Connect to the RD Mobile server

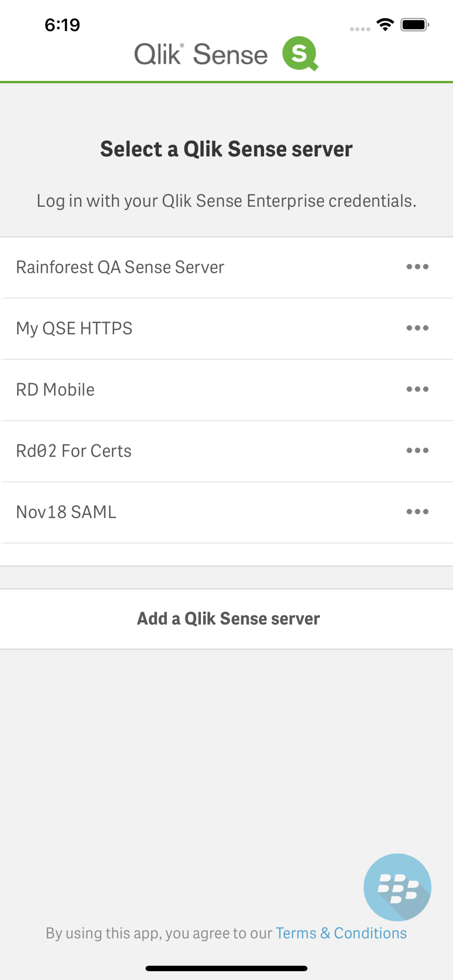point(226,390)
